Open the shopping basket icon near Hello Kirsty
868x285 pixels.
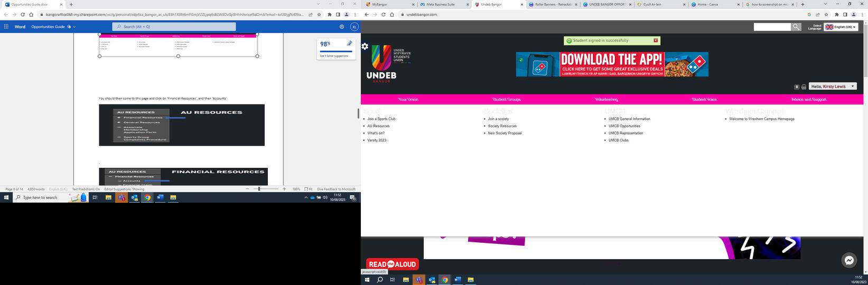click(804, 87)
